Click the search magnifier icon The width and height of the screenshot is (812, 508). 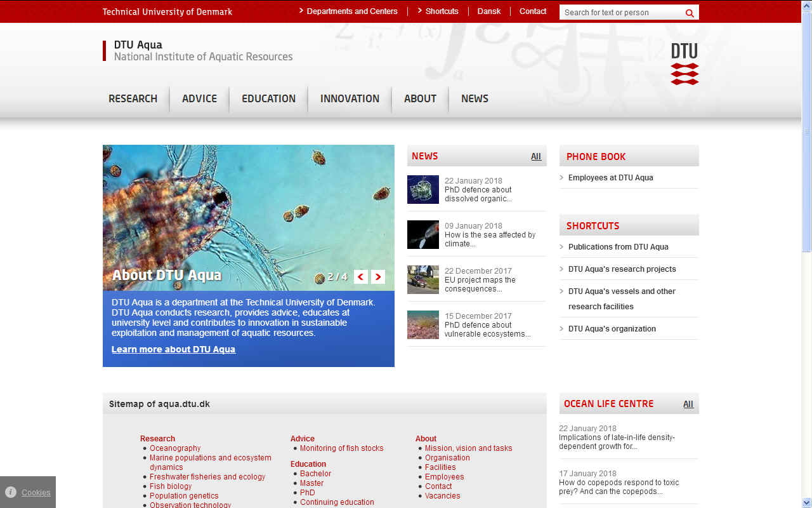tap(690, 13)
